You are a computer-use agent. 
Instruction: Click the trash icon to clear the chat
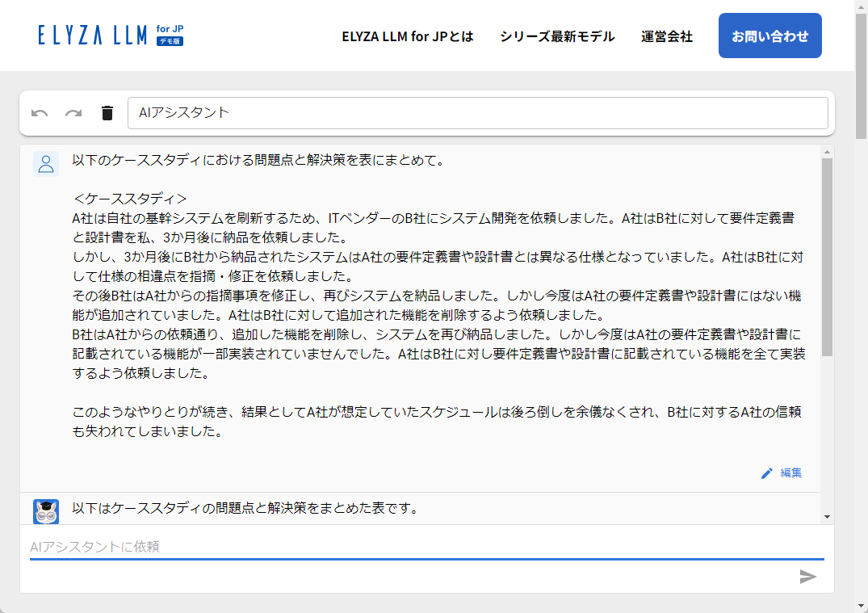tap(107, 113)
